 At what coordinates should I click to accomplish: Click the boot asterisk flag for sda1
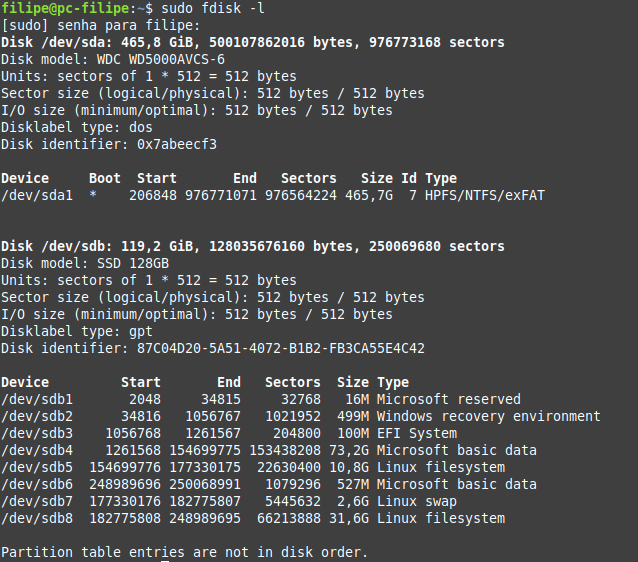[x=93, y=195]
